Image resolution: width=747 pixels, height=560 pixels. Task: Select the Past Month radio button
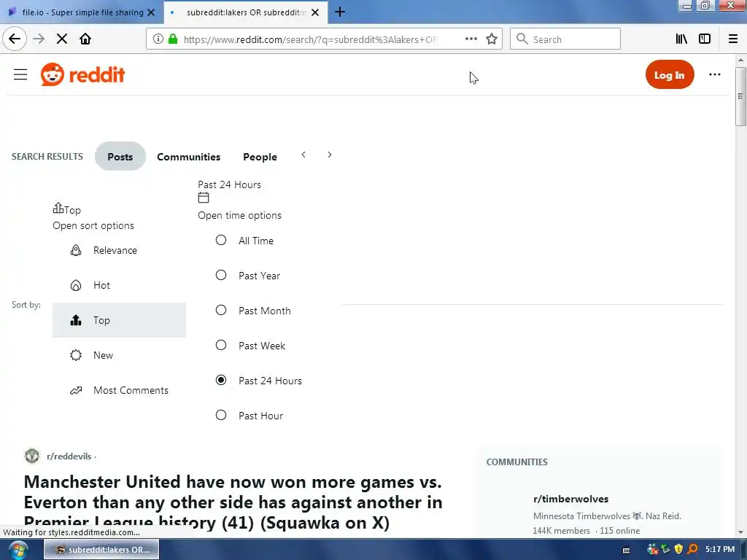[x=221, y=310]
